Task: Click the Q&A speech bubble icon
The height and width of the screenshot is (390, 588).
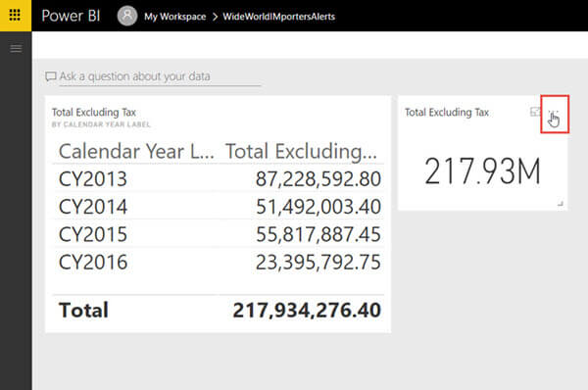Action: click(x=51, y=76)
